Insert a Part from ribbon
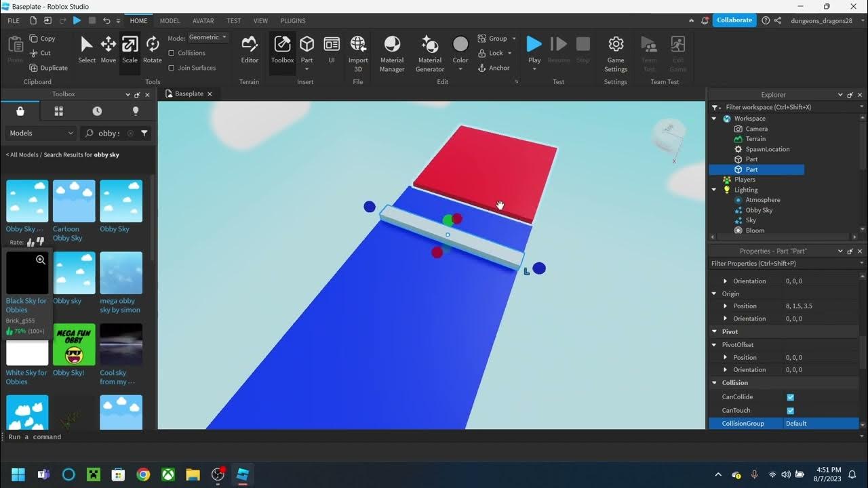Image resolution: width=868 pixels, height=488 pixels. 307,50
